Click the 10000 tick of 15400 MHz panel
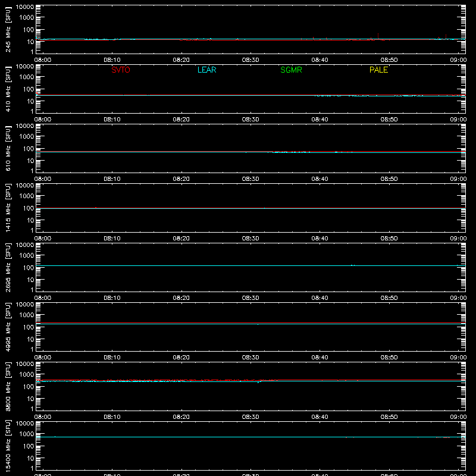476x476 pixels. coord(25,424)
